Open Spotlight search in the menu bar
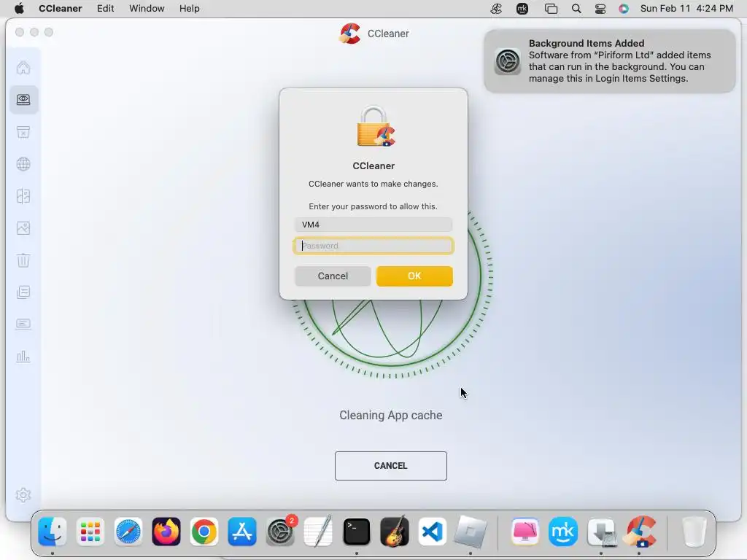This screenshot has height=560, width=747. pyautogui.click(x=576, y=9)
